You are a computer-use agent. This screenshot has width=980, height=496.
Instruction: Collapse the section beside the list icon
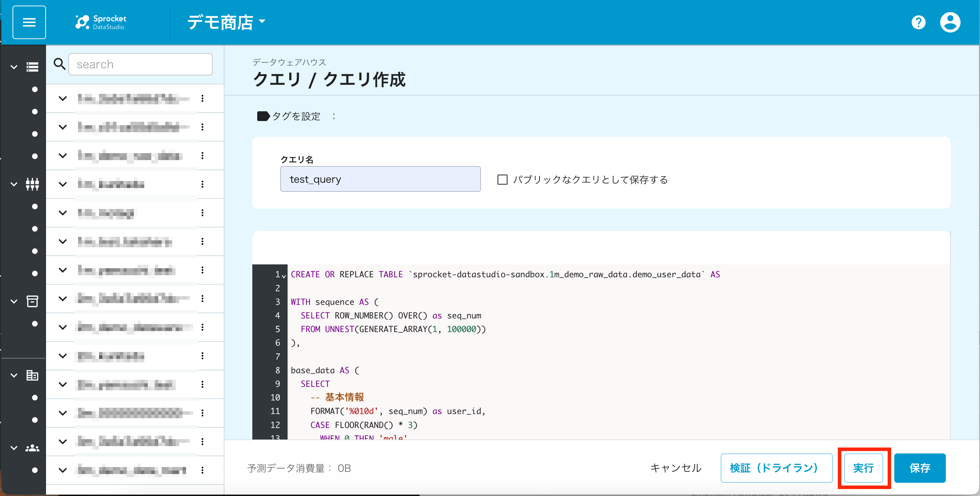14,67
